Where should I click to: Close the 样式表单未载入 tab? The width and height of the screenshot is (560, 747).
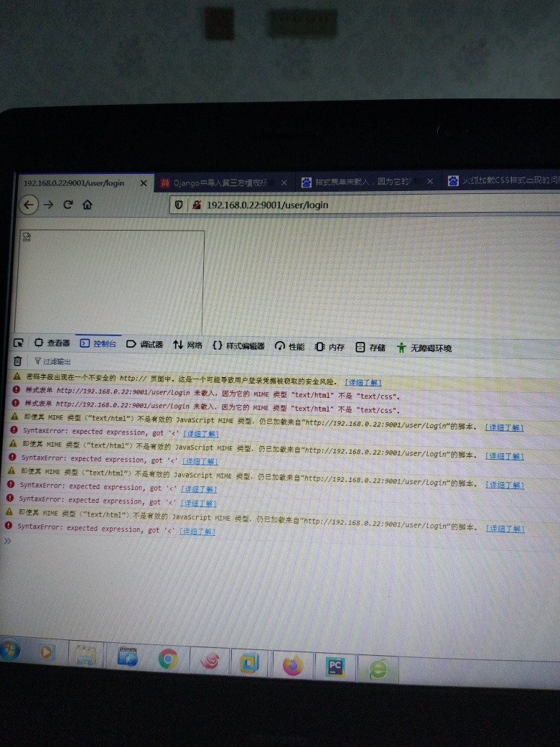(430, 181)
